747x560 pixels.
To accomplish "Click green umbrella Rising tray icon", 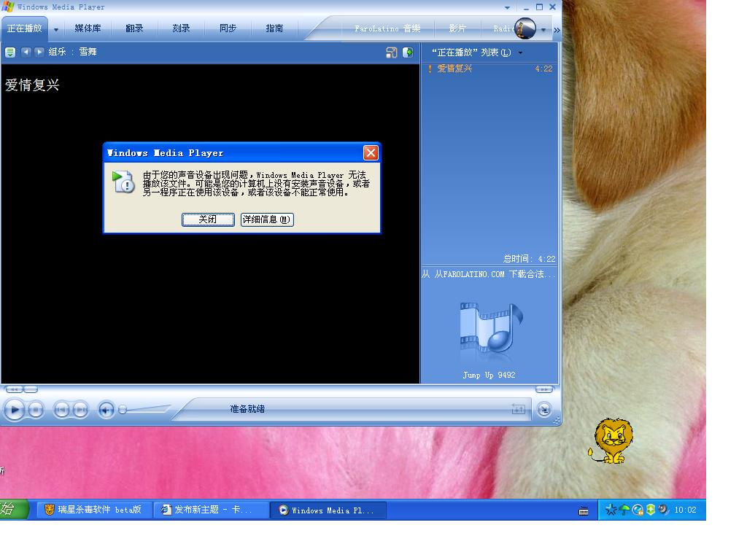I will (x=624, y=510).
